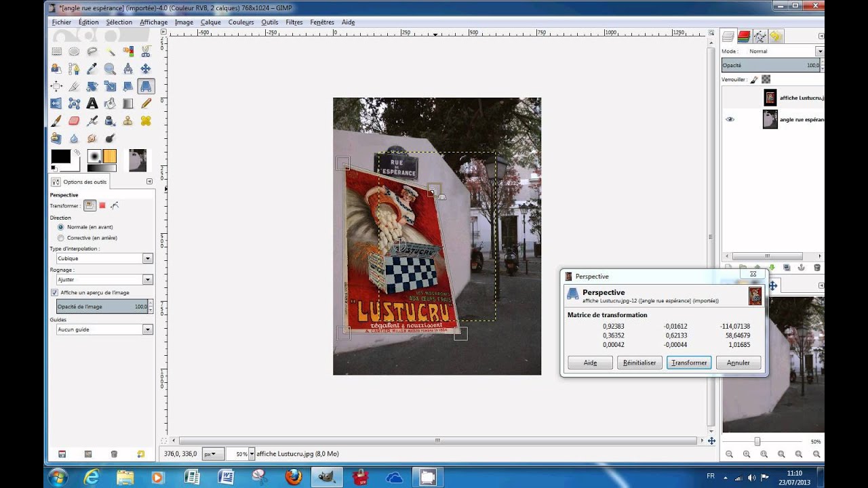Click Transformer in Perspective dialog
868x488 pixels.
coord(689,363)
